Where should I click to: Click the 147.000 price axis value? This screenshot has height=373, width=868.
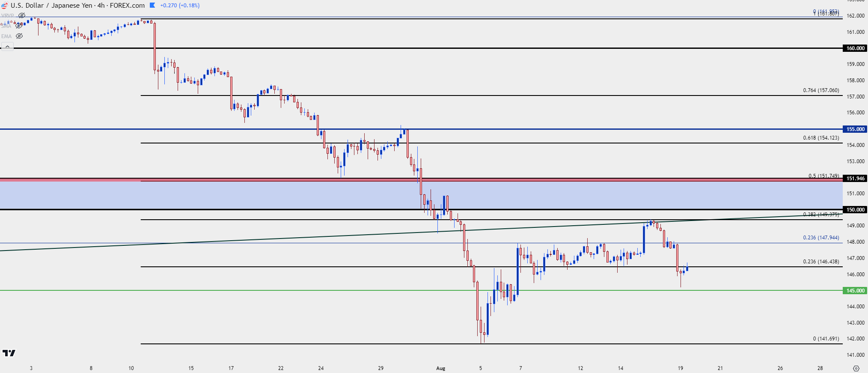[856, 258]
